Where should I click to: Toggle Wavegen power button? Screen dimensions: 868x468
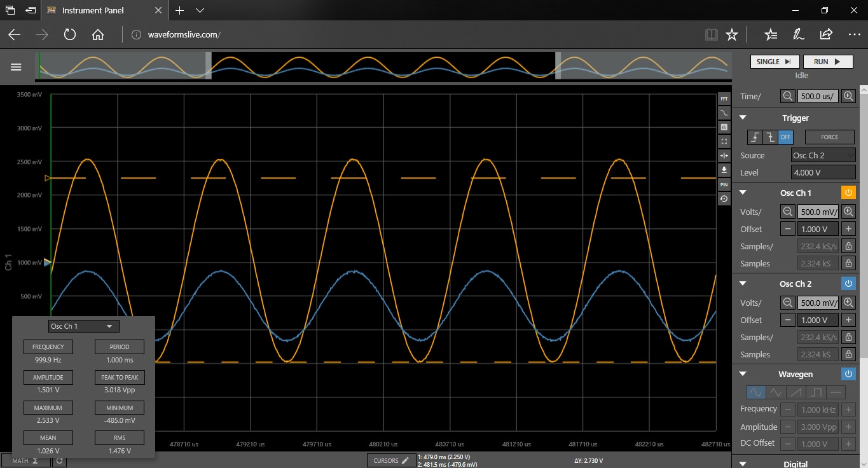[x=848, y=374]
